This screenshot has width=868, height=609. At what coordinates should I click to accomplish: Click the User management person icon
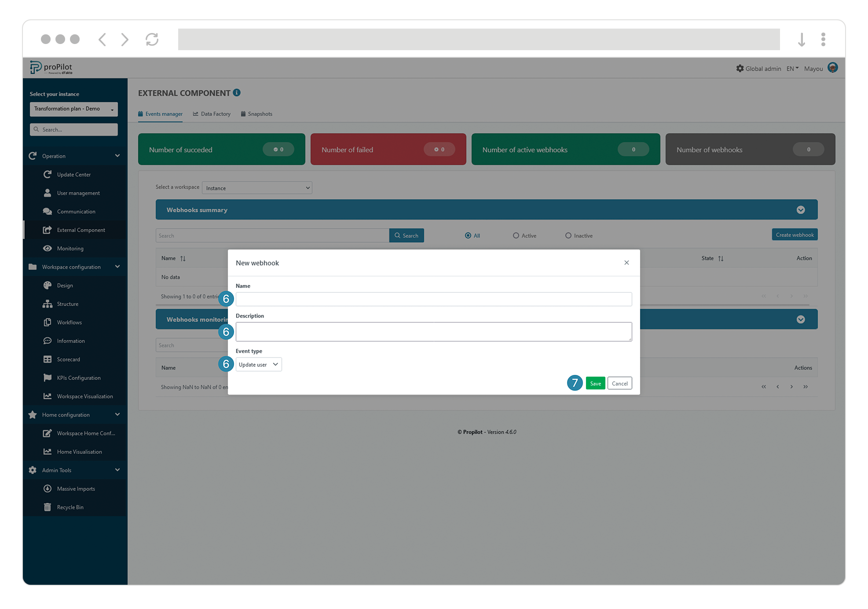pyautogui.click(x=48, y=193)
